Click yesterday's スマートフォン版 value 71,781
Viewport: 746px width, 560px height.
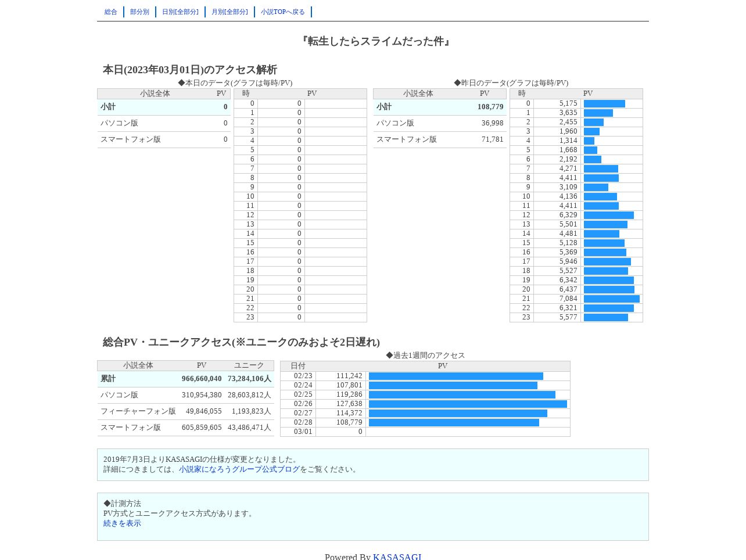point(492,139)
